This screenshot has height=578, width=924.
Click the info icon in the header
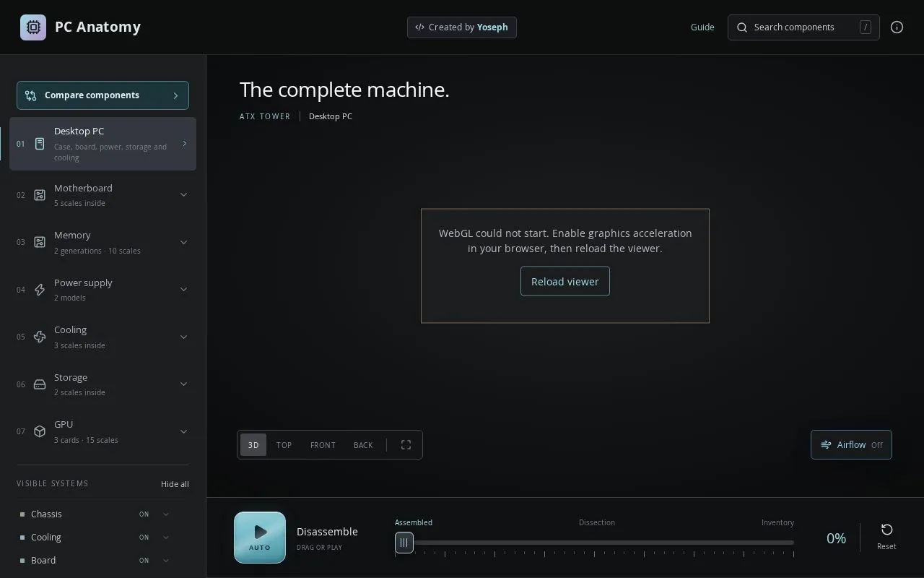[897, 27]
